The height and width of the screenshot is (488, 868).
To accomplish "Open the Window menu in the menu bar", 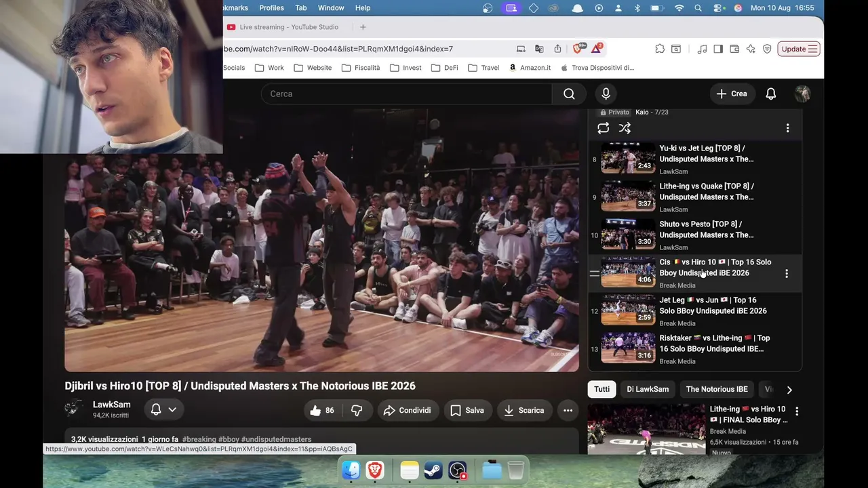I will [x=331, y=8].
